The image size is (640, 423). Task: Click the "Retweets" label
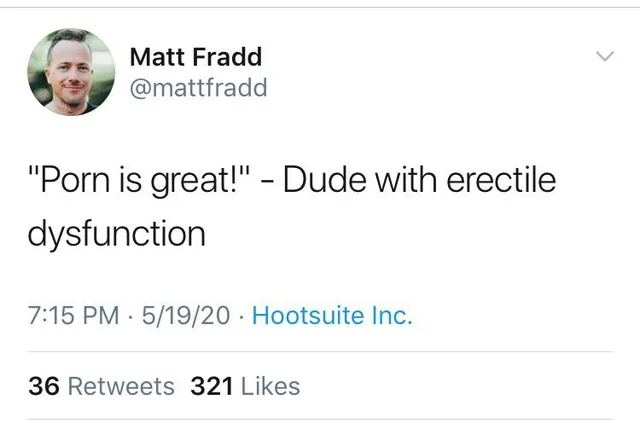pos(121,386)
